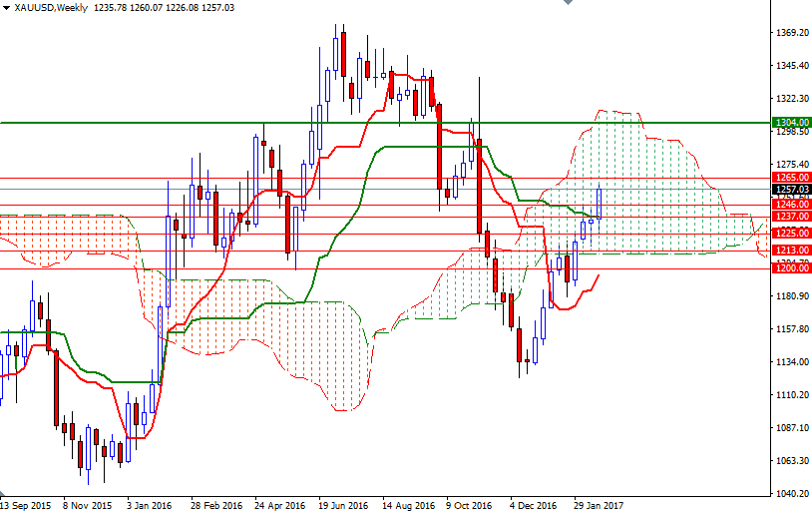Click the XAUUSD,Weekly symbol title
The height and width of the screenshot is (513, 812).
pos(49,8)
